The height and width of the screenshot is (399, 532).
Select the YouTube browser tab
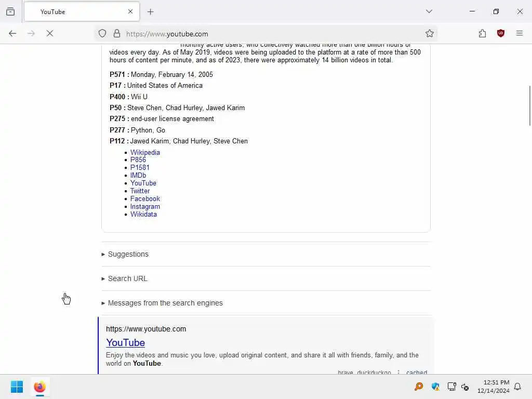(82, 11)
